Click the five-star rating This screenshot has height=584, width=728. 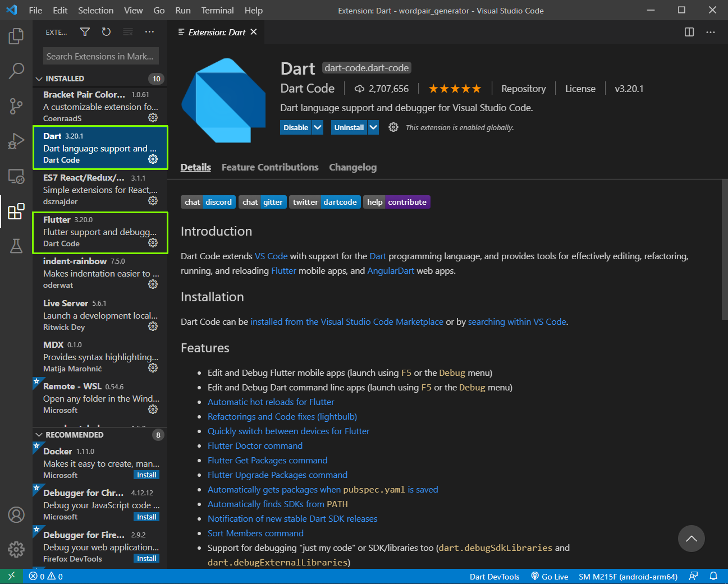pos(455,89)
